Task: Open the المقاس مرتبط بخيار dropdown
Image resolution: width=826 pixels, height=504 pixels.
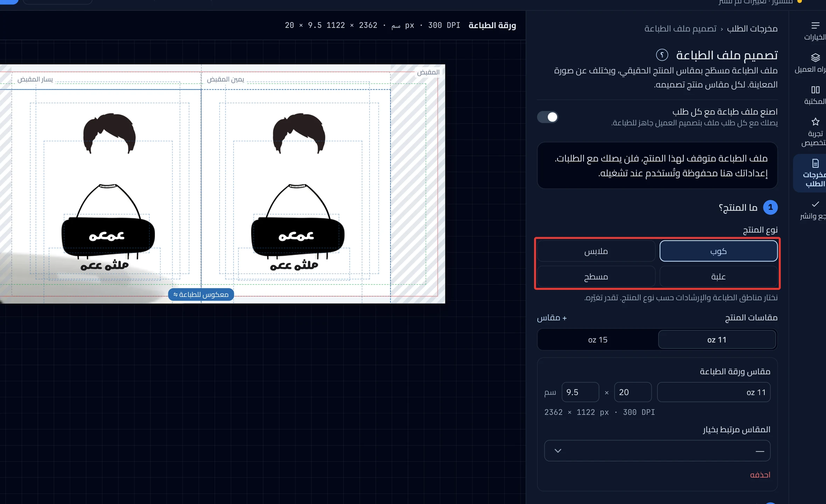Action: (x=657, y=450)
